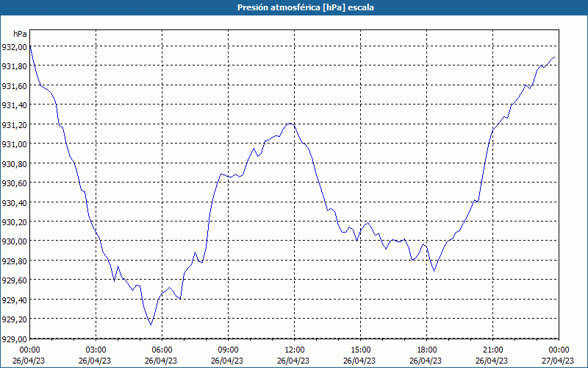Click the pressure curve dip near 18:20
The image size is (588, 368).
point(434,271)
